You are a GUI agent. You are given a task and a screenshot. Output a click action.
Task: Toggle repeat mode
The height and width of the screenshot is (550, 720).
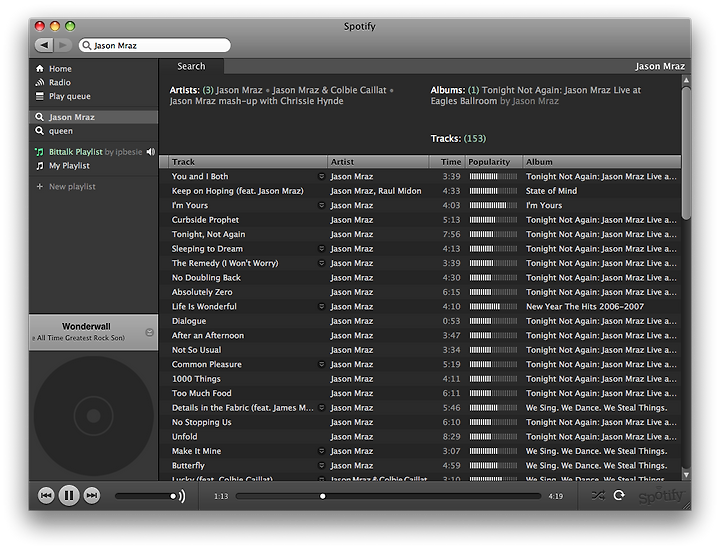[619, 495]
